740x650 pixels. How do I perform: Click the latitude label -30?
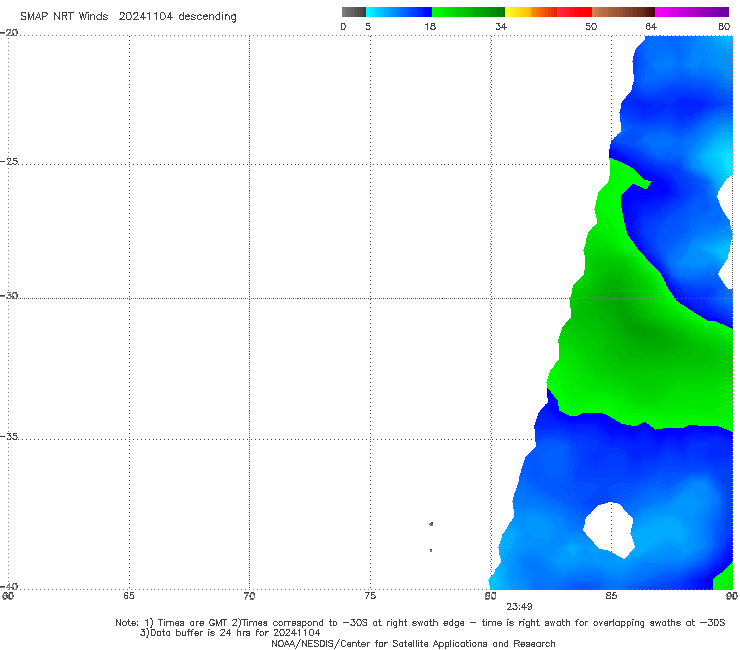(9, 295)
